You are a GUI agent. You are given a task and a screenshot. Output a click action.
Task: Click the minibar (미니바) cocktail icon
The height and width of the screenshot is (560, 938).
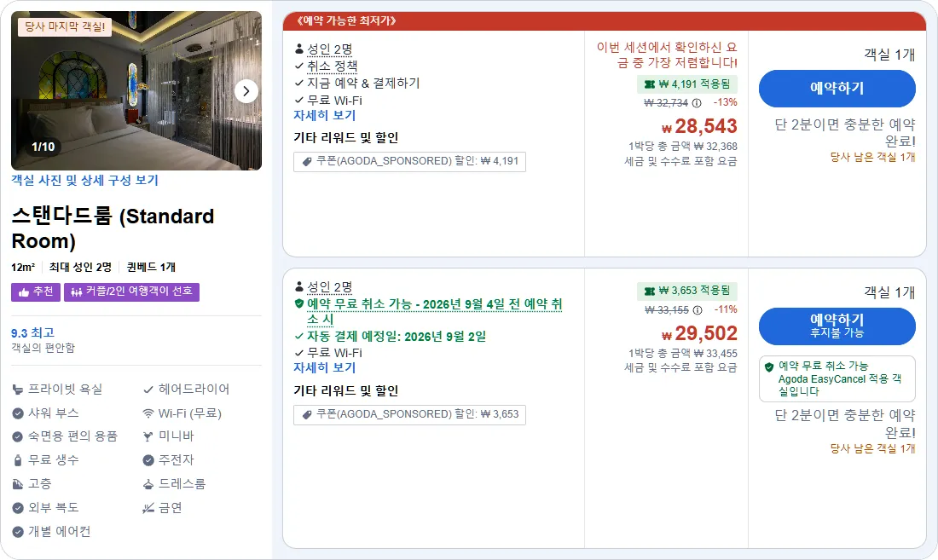[148, 436]
